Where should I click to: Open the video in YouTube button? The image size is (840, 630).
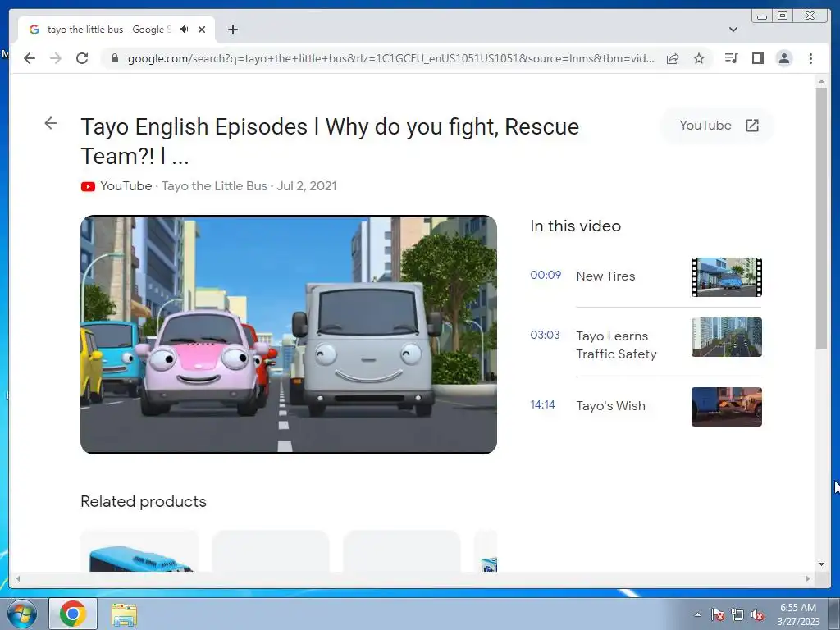(x=719, y=126)
